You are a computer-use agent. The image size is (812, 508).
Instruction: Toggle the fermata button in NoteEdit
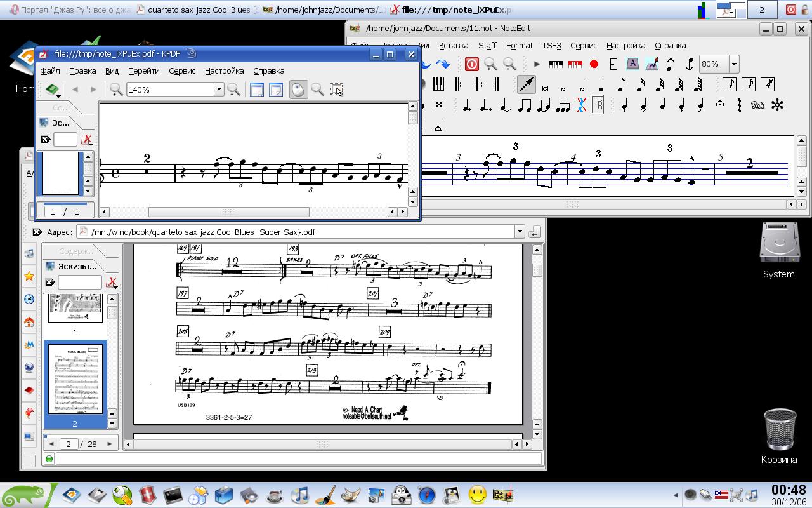pos(719,105)
